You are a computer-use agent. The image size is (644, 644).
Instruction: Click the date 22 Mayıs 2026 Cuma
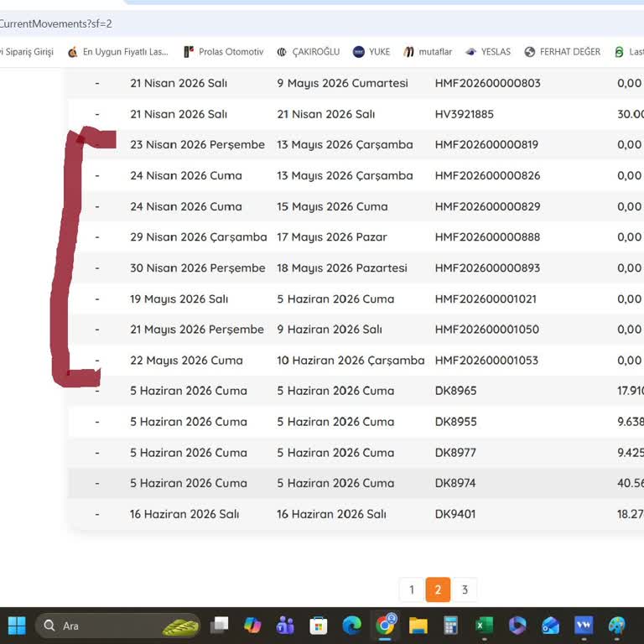pos(186,361)
